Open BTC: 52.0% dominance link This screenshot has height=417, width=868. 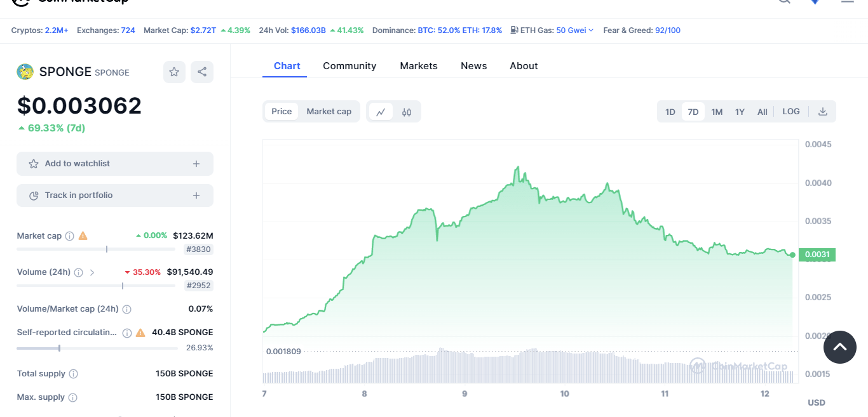(438, 30)
